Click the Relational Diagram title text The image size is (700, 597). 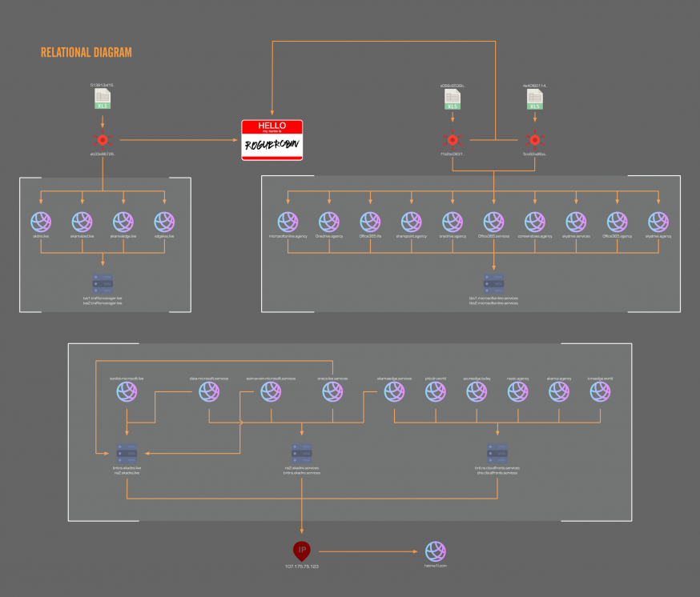pos(86,53)
